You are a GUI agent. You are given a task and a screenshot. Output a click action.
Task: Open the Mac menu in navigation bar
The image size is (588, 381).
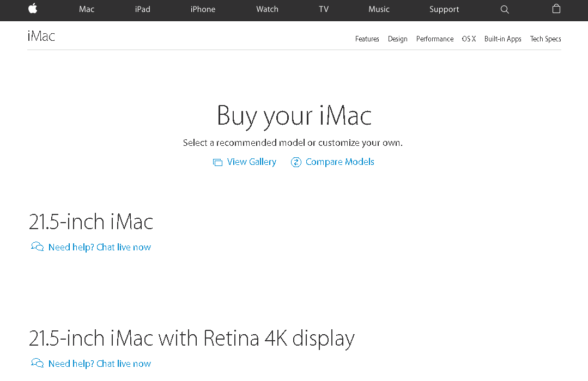87,9
